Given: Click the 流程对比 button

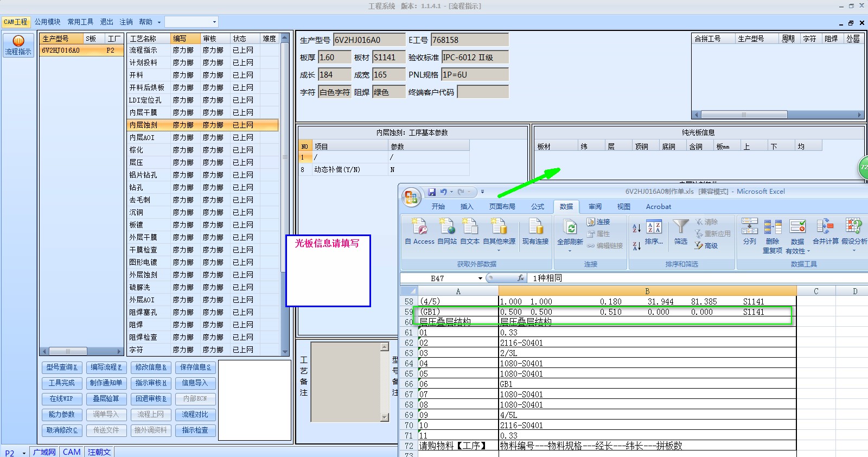Looking at the screenshot, I should [195, 415].
